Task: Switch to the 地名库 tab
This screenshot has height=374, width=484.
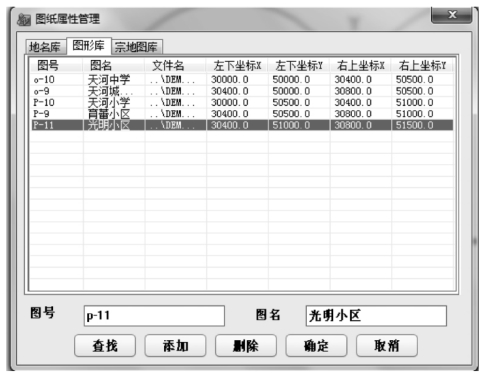Action: tap(45, 47)
